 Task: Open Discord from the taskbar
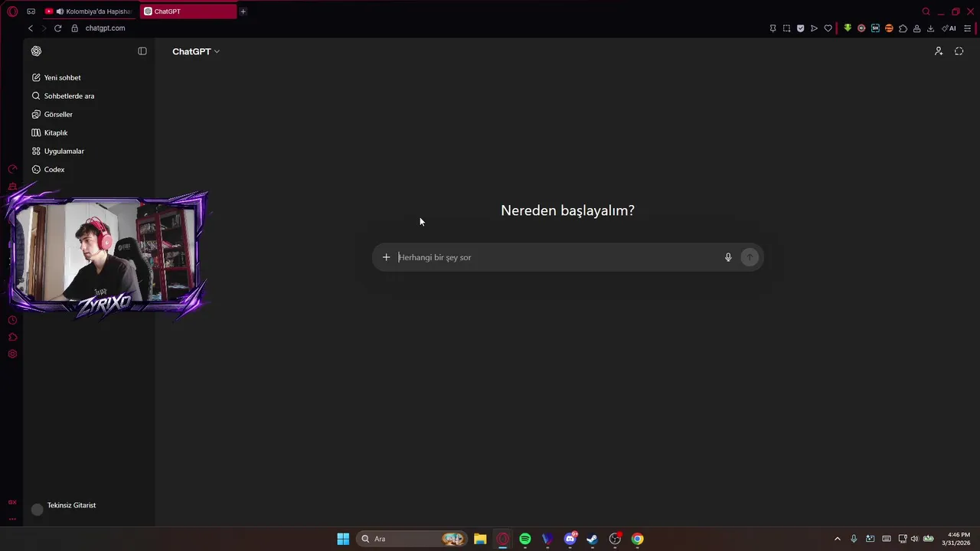click(x=570, y=539)
